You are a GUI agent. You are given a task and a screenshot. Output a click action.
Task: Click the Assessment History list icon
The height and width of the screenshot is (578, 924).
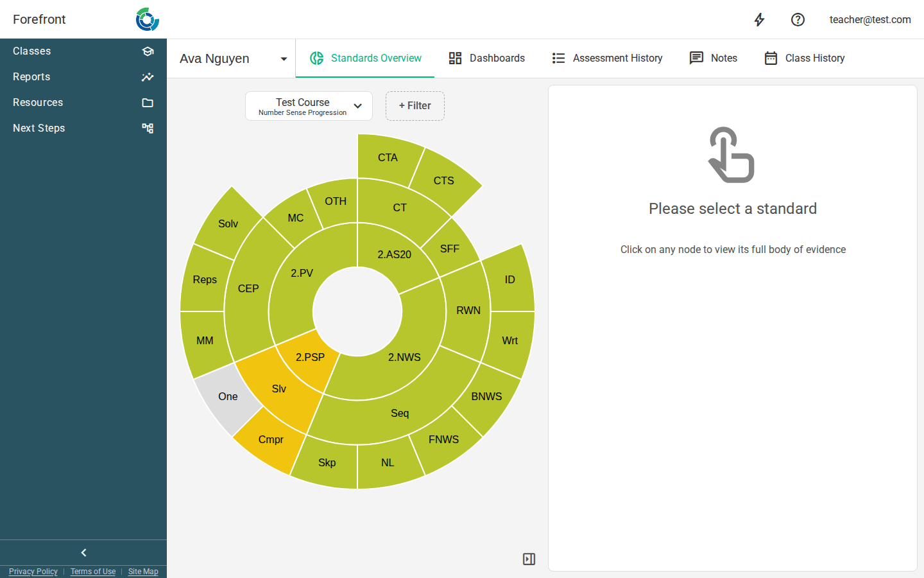tap(558, 58)
